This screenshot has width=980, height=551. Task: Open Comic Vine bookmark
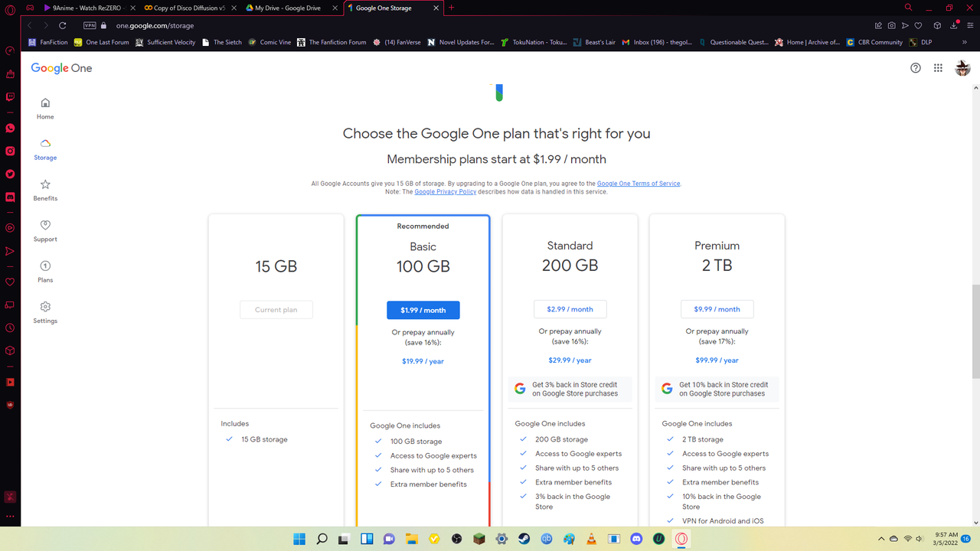point(269,42)
